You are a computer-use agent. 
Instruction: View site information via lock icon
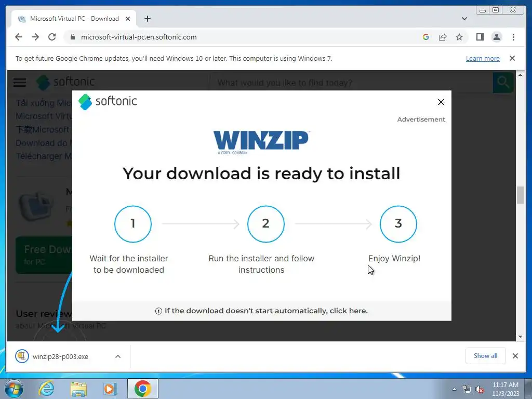[x=73, y=37]
